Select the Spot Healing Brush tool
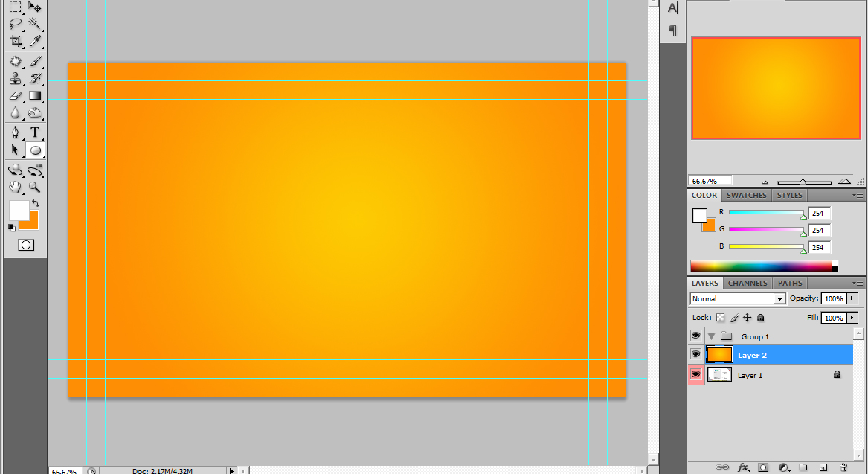 [16, 61]
